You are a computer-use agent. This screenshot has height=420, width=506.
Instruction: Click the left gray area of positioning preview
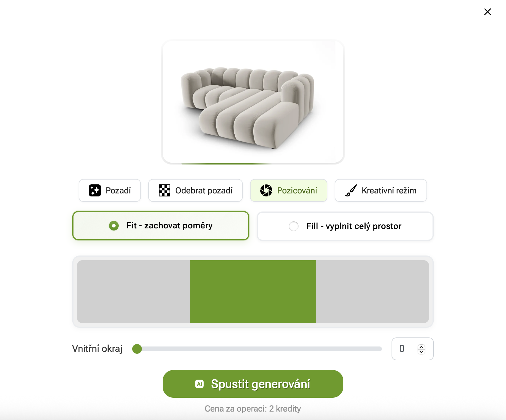pyautogui.click(x=134, y=292)
